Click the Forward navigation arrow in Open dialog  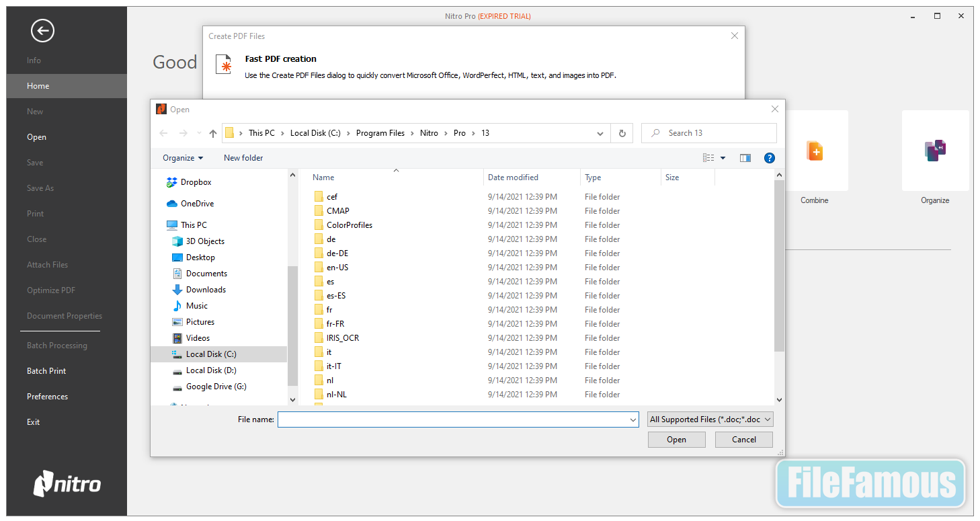pyautogui.click(x=183, y=133)
